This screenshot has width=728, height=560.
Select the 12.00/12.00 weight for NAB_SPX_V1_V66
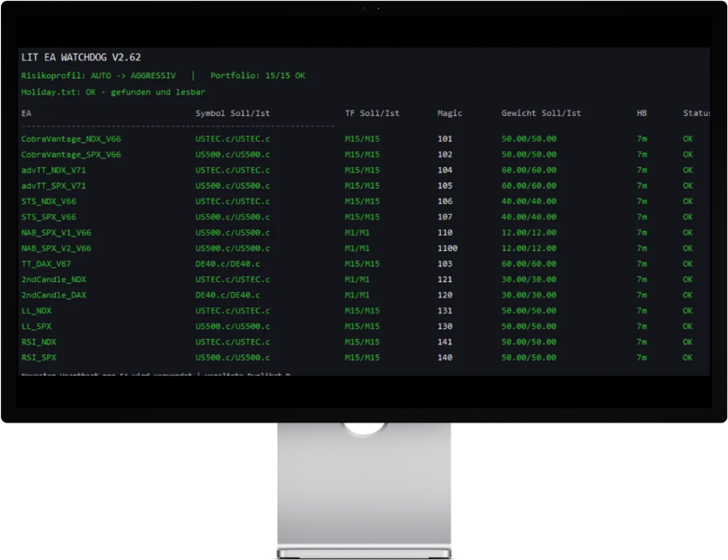click(x=528, y=233)
